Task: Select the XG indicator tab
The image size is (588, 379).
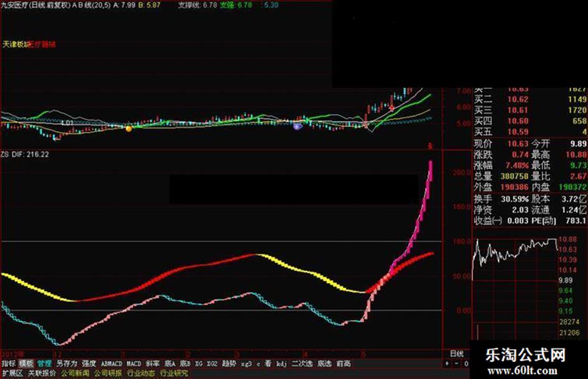Action: coord(198,363)
